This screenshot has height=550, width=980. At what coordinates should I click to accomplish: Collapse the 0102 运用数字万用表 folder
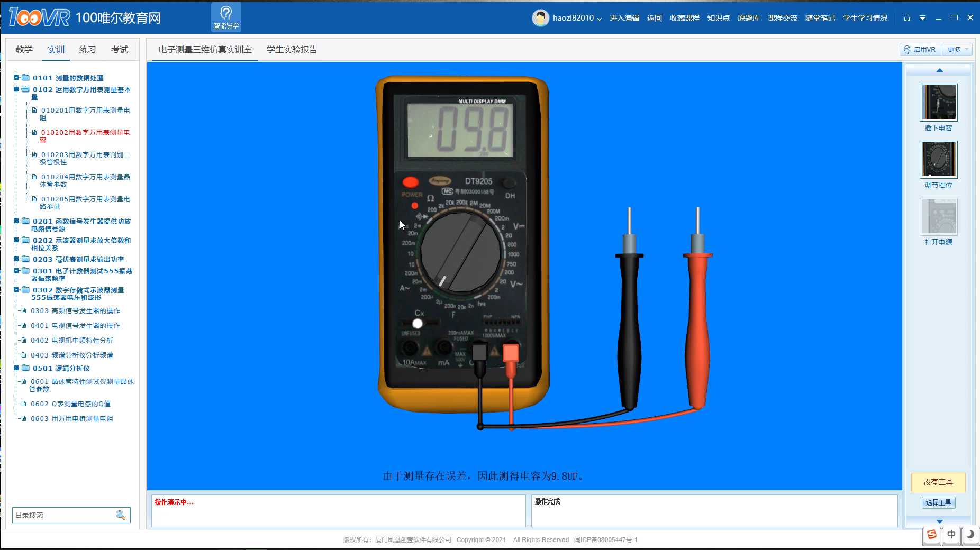pyautogui.click(x=16, y=89)
